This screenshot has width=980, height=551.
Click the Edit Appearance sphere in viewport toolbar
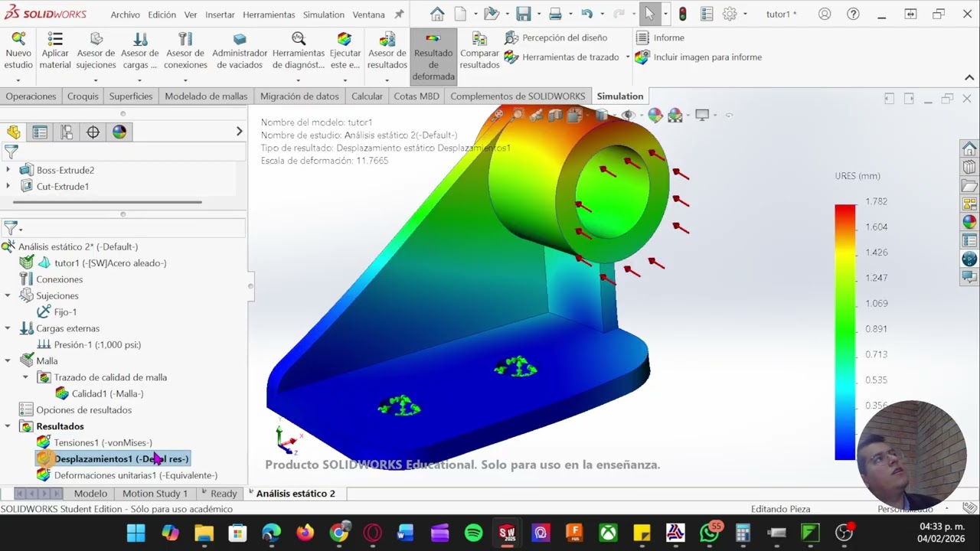655,116
